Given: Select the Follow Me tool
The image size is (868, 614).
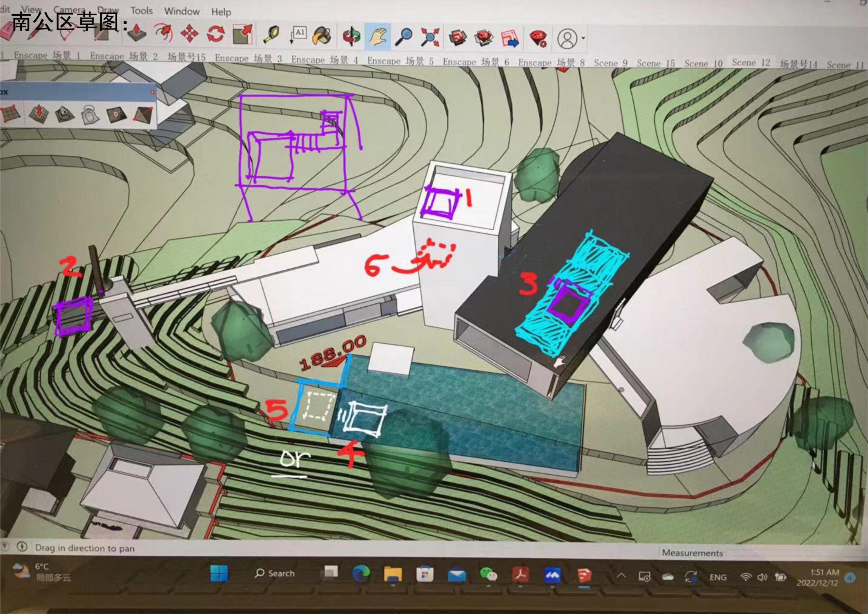Looking at the screenshot, I should tap(163, 33).
